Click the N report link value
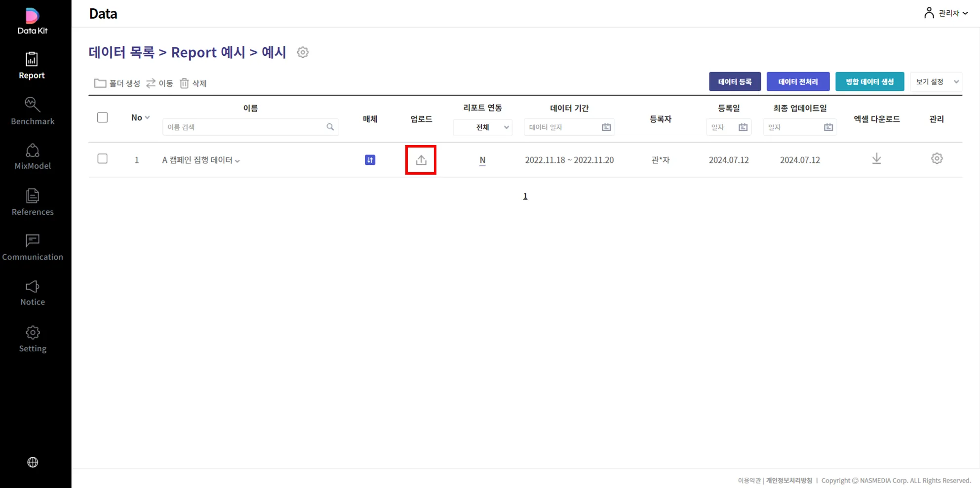This screenshot has height=488, width=980. 482,160
